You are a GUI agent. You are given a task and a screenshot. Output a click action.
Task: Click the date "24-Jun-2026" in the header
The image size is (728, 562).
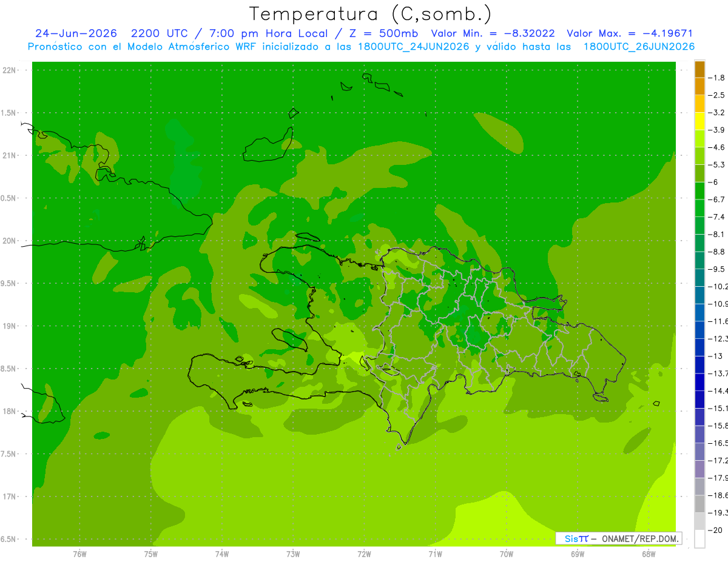click(76, 33)
